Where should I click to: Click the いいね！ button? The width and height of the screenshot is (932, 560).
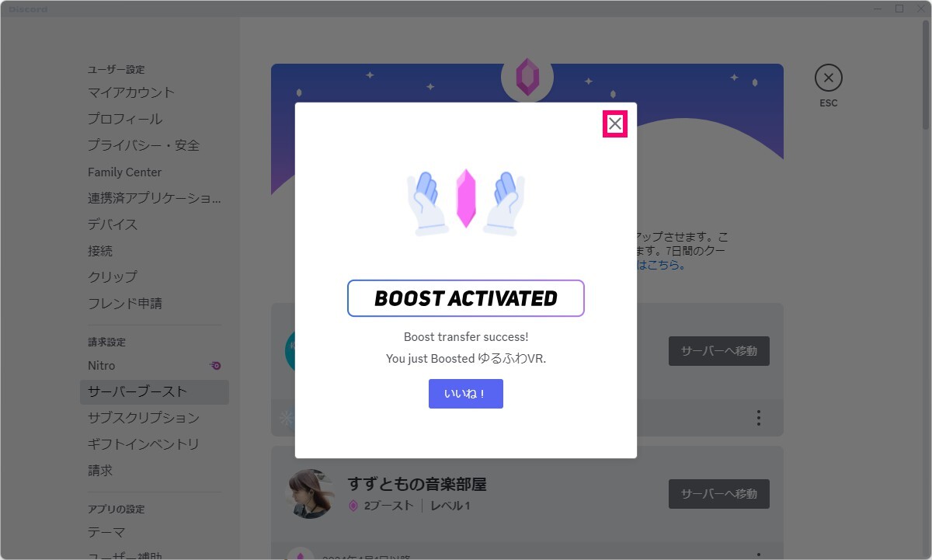466,394
